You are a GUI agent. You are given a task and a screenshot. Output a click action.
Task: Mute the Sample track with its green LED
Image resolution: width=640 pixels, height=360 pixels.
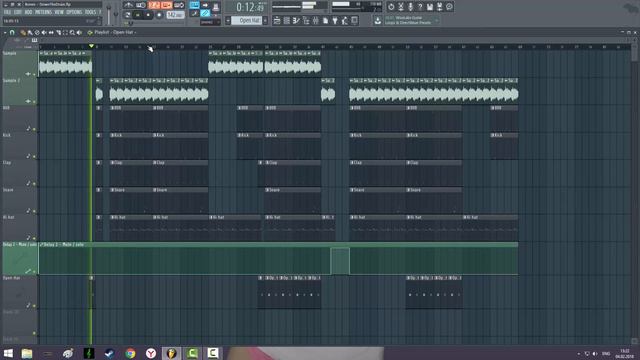34,74
